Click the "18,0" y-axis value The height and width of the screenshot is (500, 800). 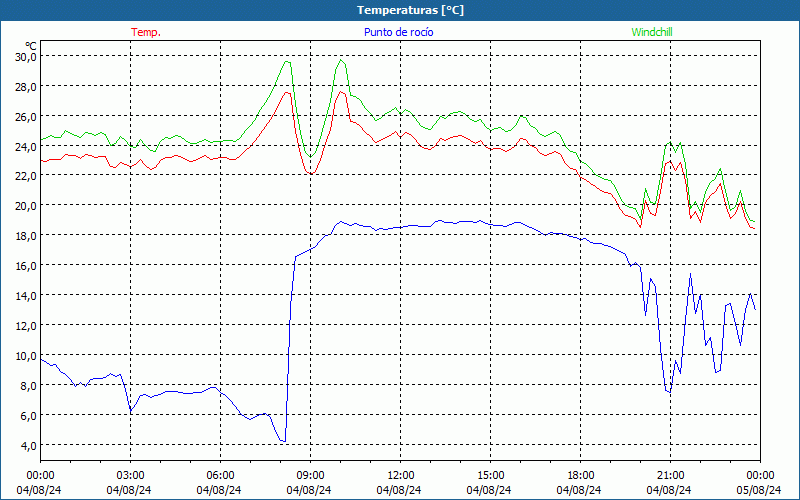click(26, 236)
